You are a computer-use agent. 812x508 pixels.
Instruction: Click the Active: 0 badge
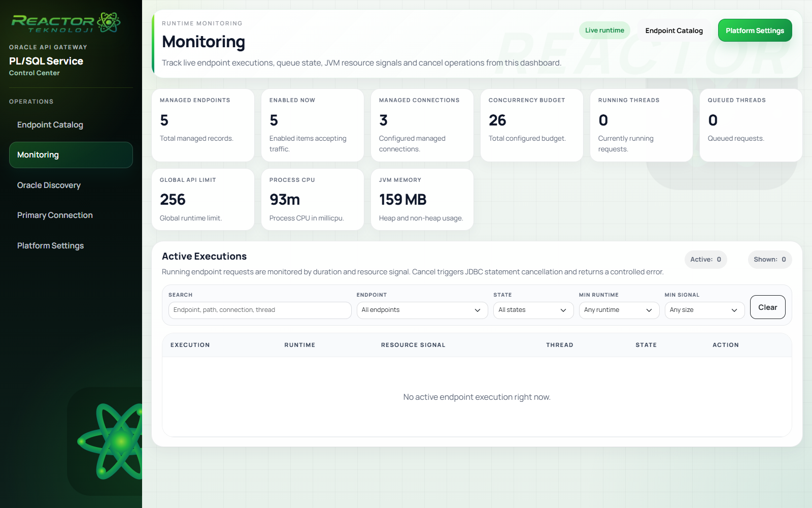click(x=705, y=260)
